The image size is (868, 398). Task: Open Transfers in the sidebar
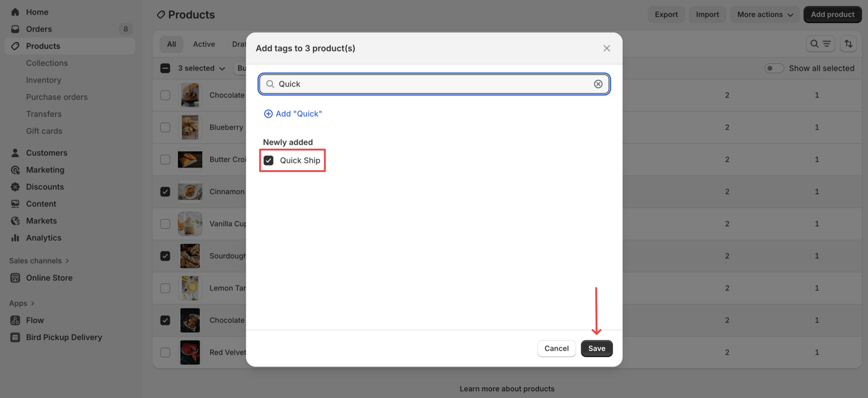(44, 114)
